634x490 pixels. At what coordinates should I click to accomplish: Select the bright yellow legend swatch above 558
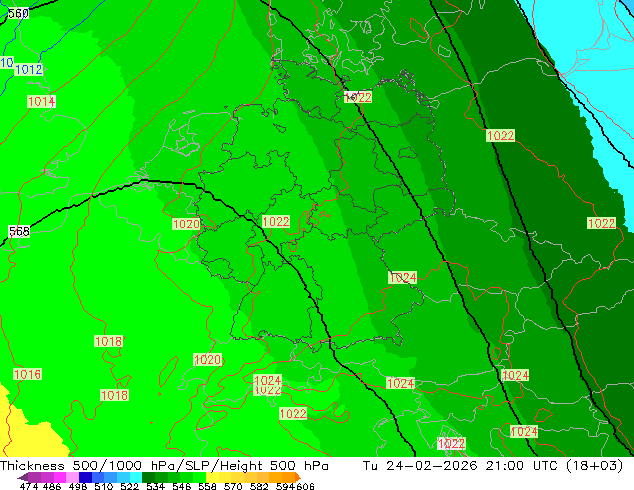(212, 477)
